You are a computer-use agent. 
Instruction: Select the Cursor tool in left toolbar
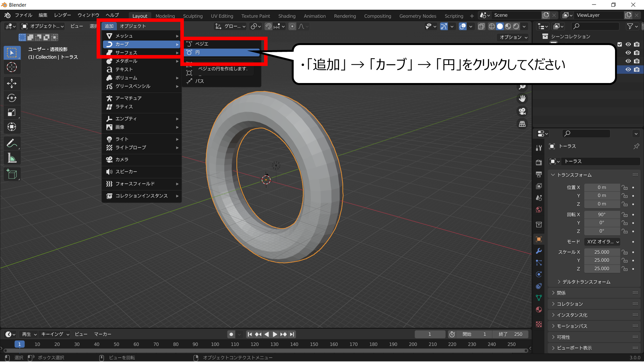[x=12, y=67]
